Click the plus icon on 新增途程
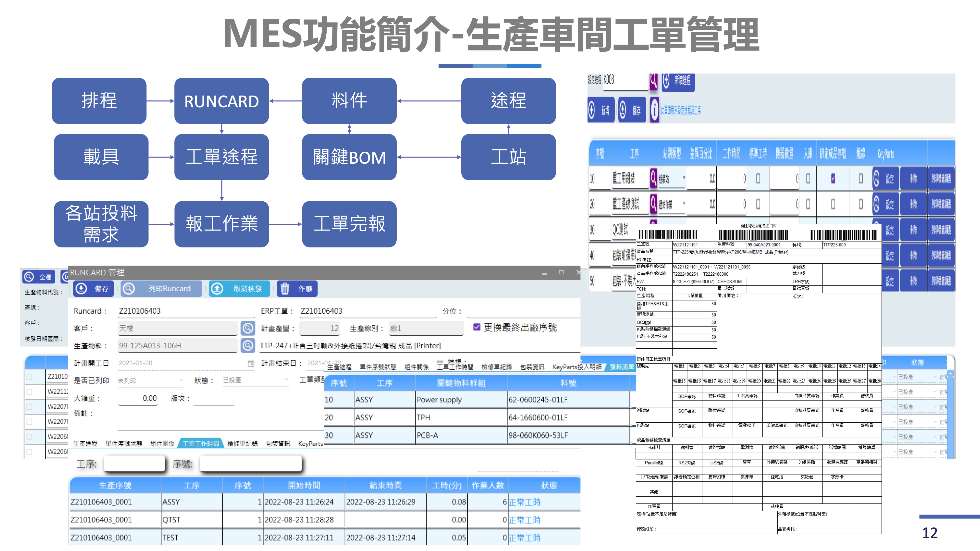This screenshot has height=551, width=980. [666, 80]
